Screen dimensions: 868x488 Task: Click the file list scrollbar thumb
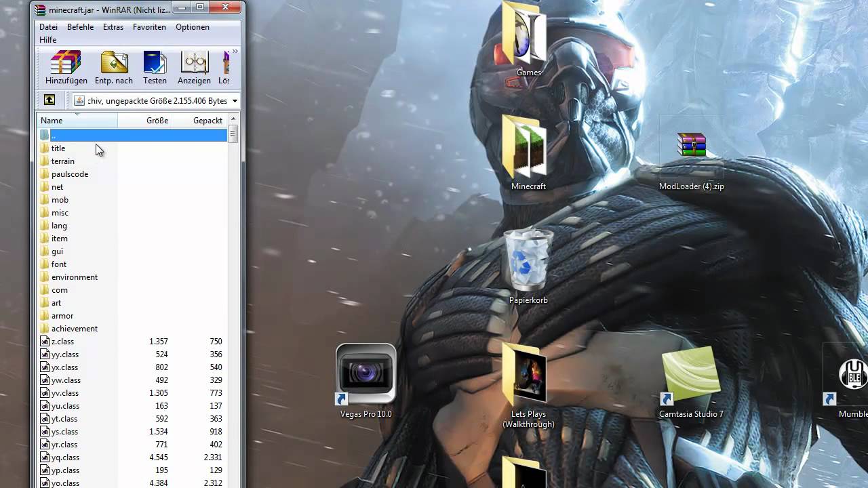pos(233,134)
